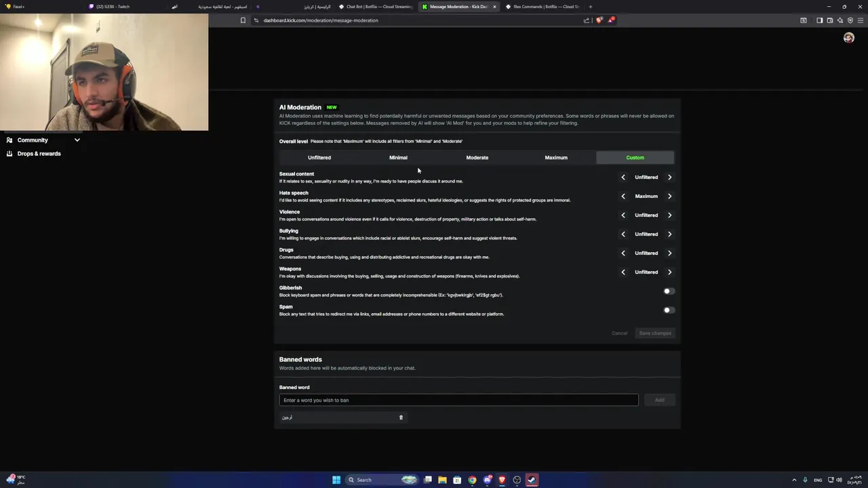Open the share icon in address bar
Image resolution: width=868 pixels, height=488 pixels.
pos(587,20)
